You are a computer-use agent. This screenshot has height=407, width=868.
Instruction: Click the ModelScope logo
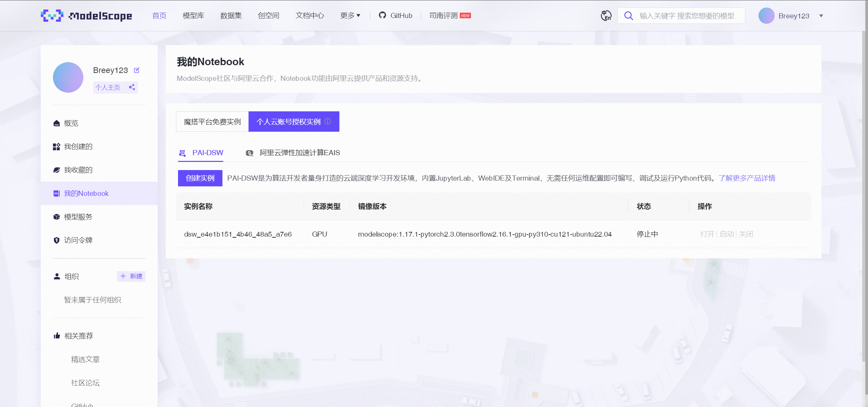coord(86,16)
